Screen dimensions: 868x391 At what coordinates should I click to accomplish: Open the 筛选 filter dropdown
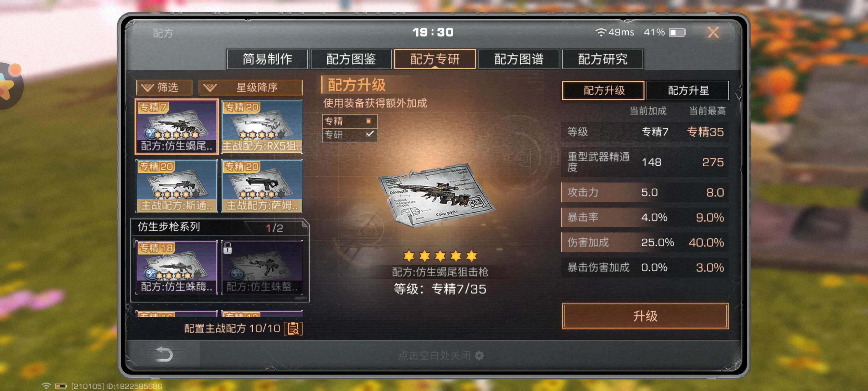(x=164, y=88)
